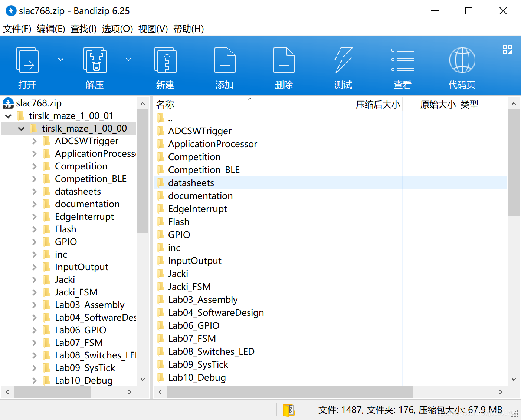Expand the Jacki tree node arrow

click(x=35, y=280)
